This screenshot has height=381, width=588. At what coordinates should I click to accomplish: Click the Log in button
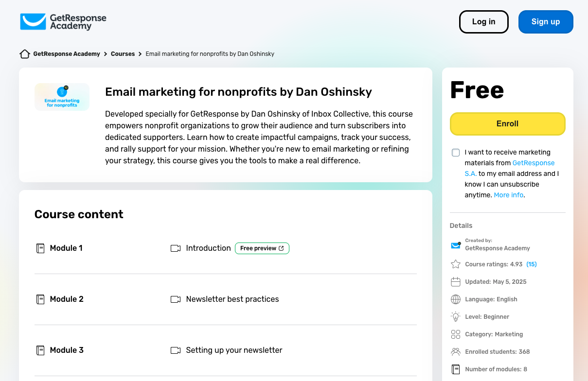483,22
